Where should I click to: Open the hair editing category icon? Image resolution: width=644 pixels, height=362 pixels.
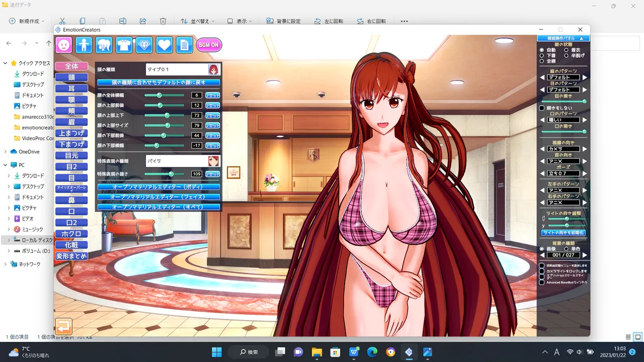tap(104, 45)
